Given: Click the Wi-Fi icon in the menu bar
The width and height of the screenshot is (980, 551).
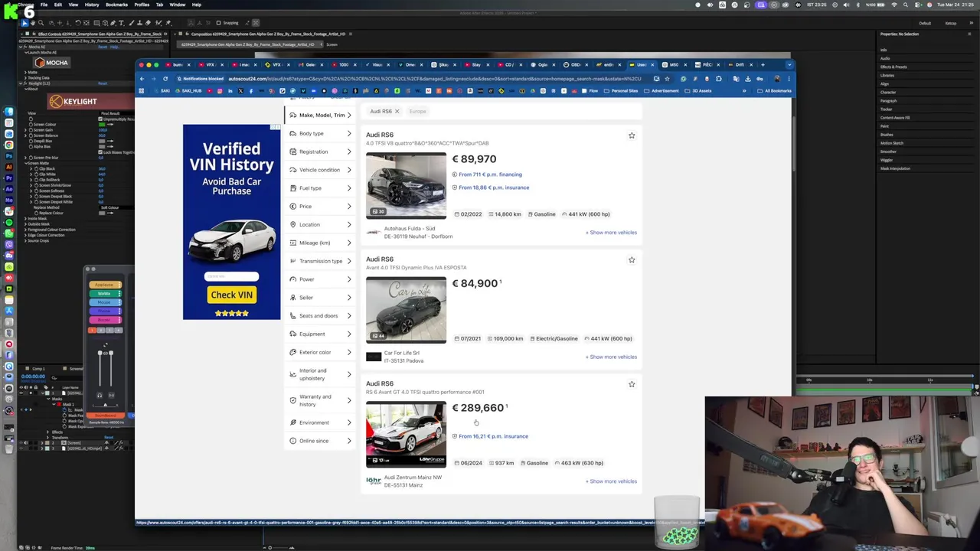Looking at the screenshot, I should [894, 5].
